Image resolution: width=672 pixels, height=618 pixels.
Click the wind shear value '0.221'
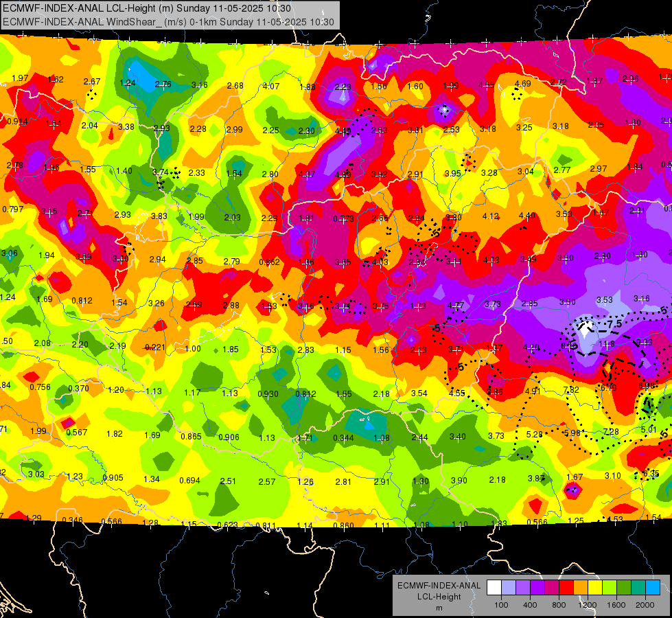tap(155, 347)
